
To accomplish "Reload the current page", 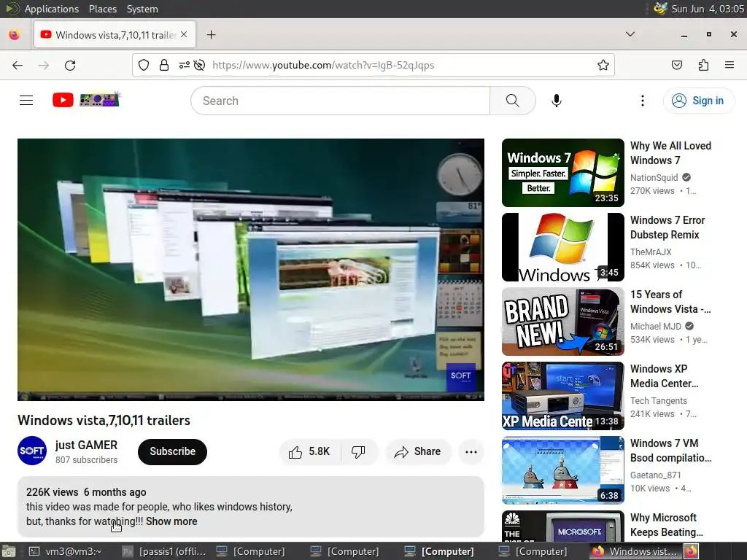I will tap(70, 65).
